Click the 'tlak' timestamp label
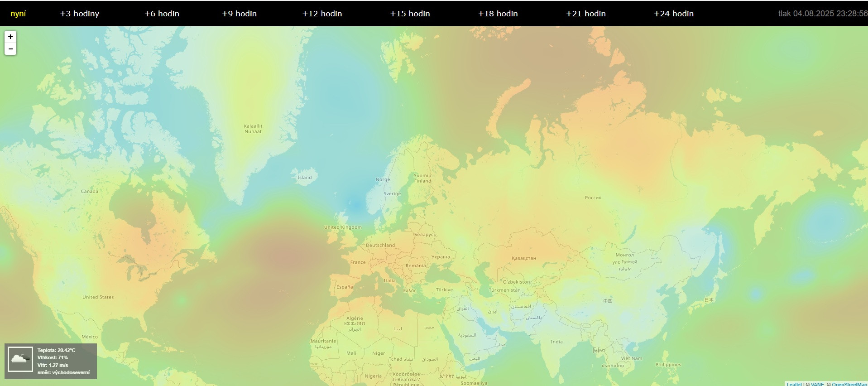Image resolution: width=868 pixels, height=386 pixels. (x=822, y=14)
